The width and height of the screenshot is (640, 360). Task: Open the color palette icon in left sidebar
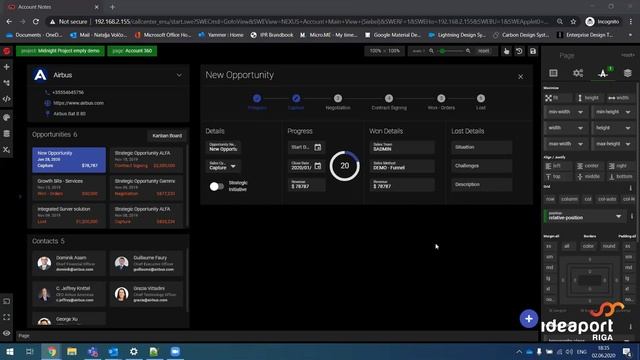click(7, 118)
